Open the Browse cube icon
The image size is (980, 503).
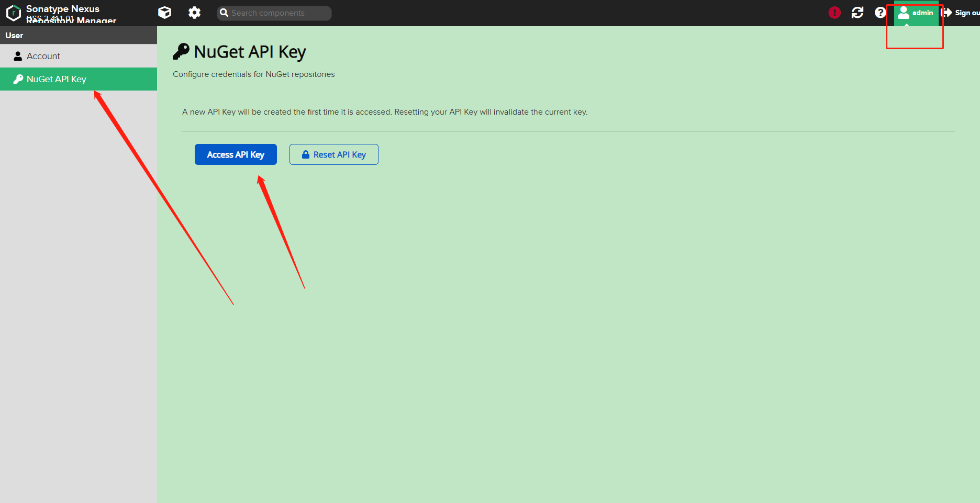pyautogui.click(x=164, y=13)
